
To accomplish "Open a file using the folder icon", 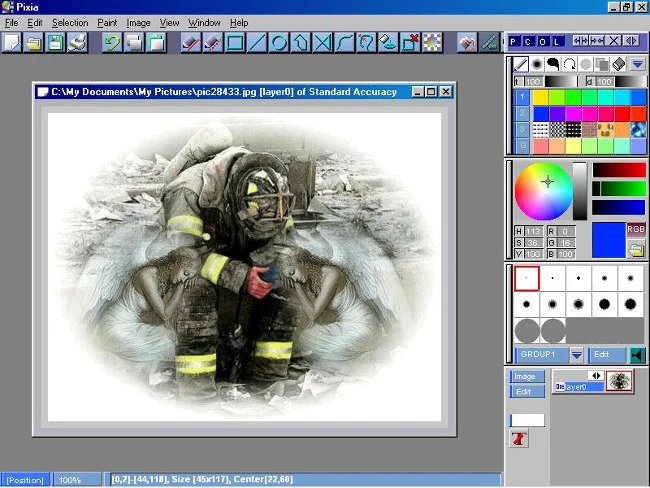I will point(34,42).
